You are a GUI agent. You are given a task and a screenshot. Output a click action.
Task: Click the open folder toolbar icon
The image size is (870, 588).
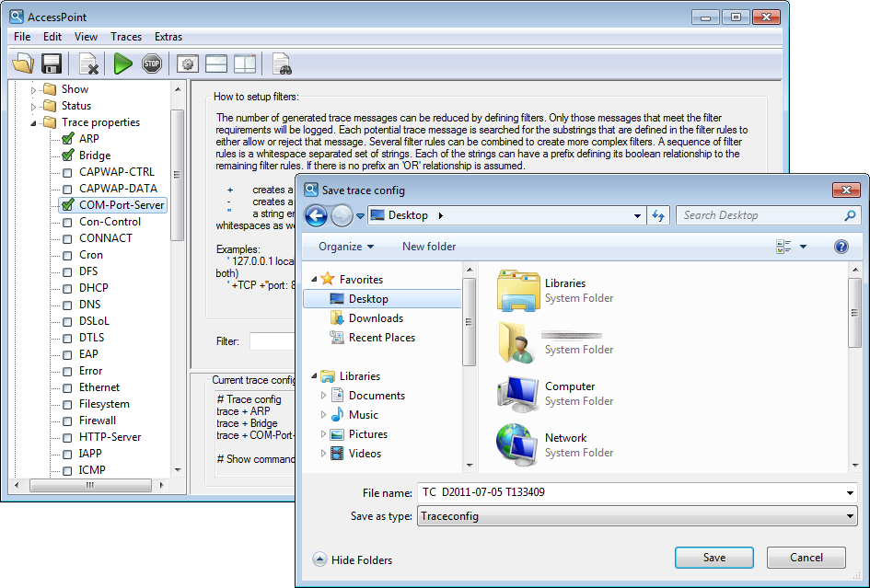[x=23, y=63]
